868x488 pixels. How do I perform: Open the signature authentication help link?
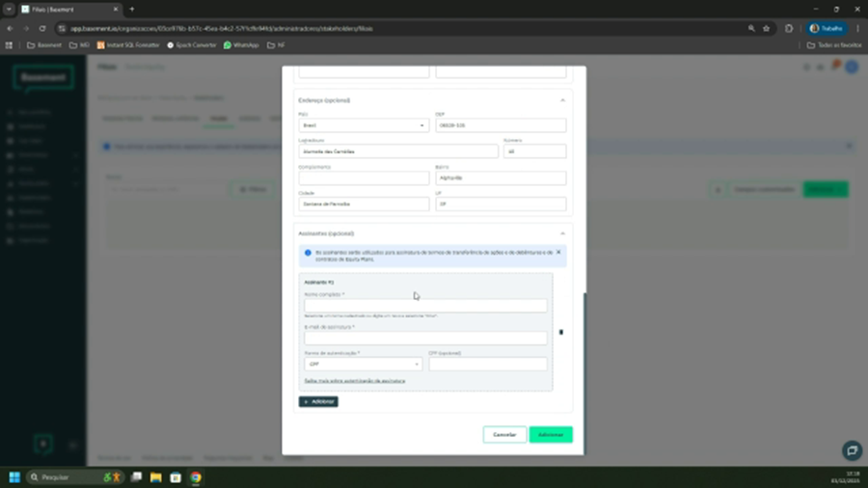point(355,381)
